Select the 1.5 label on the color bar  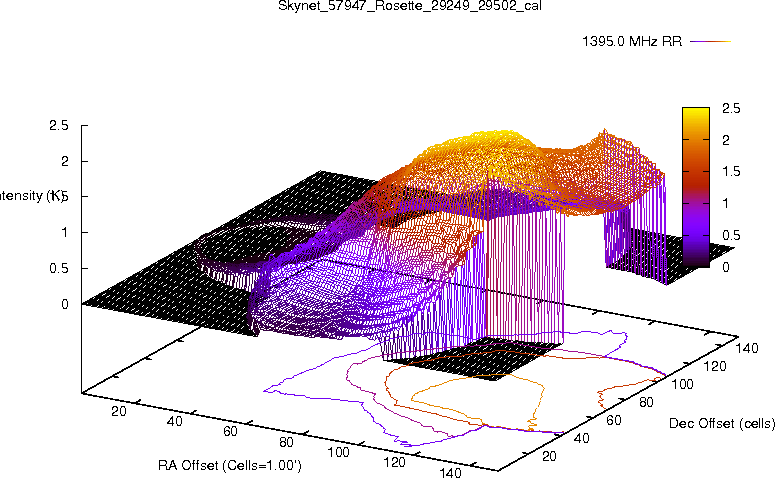click(731, 172)
